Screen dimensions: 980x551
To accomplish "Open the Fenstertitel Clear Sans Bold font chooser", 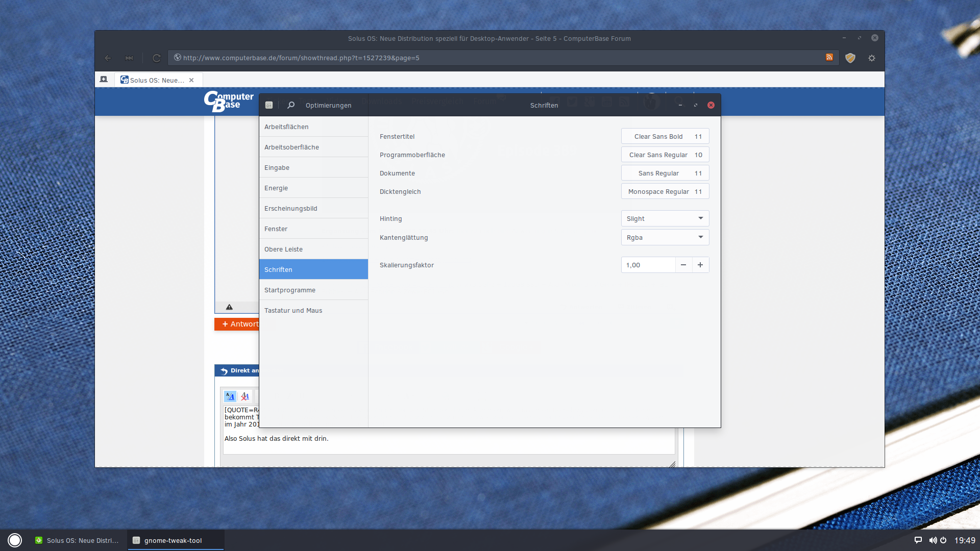I will point(665,136).
